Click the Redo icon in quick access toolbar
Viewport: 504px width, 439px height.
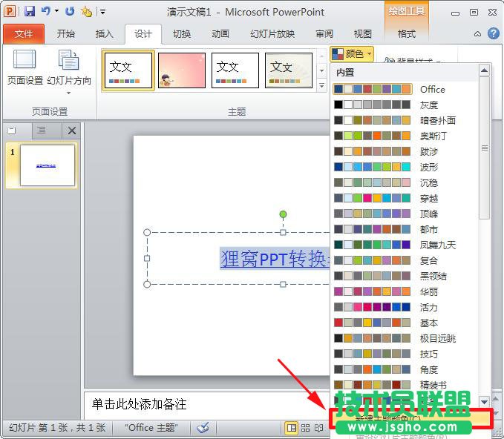70,12
